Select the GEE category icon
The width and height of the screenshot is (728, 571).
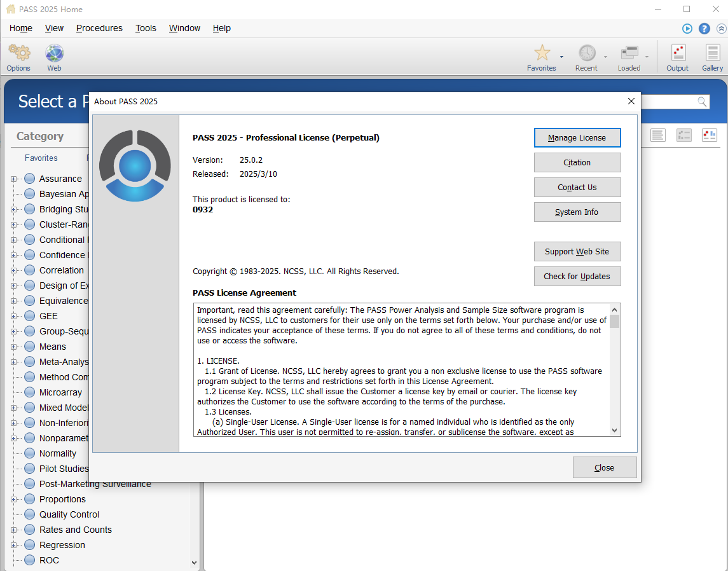pos(30,315)
